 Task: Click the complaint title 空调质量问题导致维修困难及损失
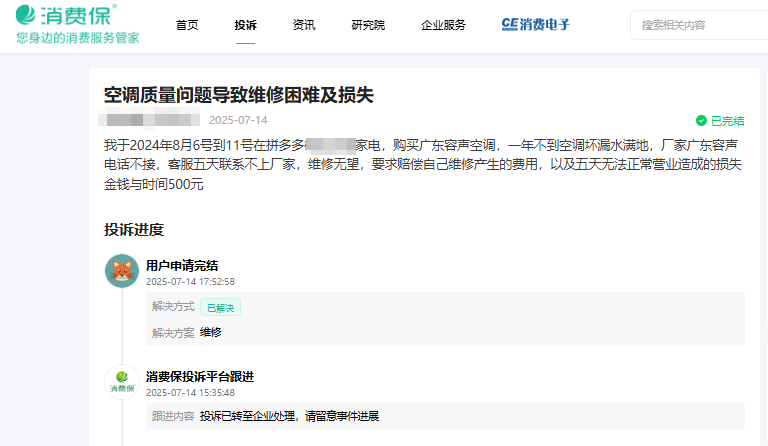click(239, 95)
